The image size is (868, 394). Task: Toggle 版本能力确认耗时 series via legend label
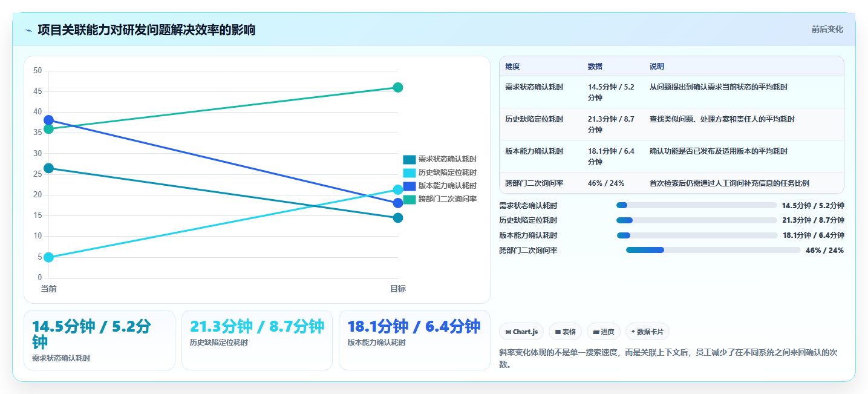[448, 186]
